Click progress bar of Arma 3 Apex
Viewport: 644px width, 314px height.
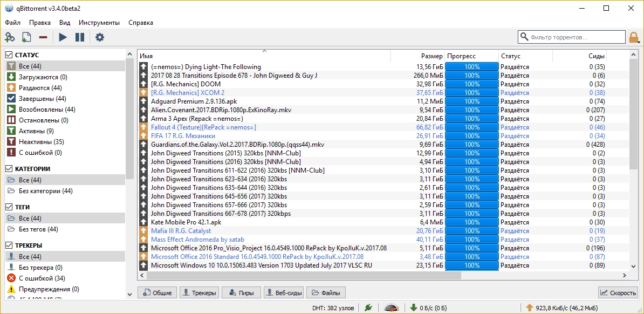pos(472,118)
